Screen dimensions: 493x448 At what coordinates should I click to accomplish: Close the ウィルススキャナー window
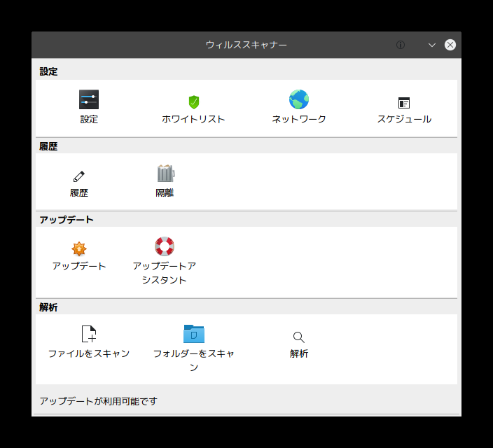tap(450, 45)
